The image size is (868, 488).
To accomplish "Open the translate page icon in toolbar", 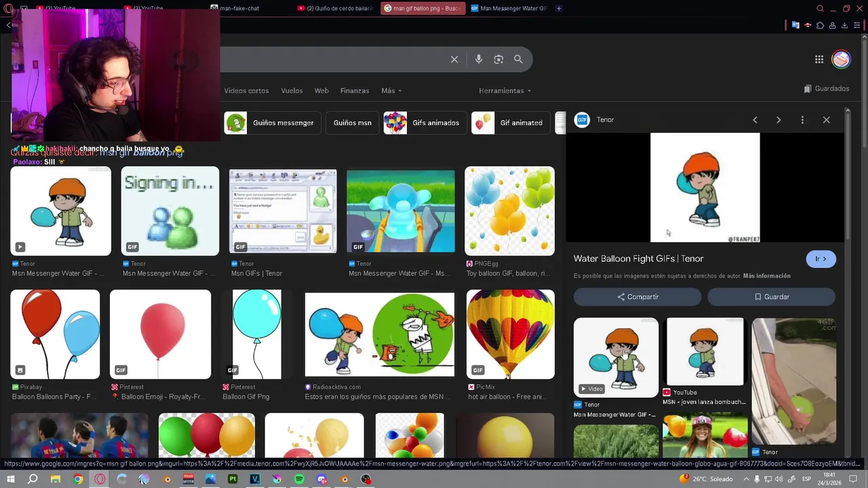I will pyautogui.click(x=795, y=25).
